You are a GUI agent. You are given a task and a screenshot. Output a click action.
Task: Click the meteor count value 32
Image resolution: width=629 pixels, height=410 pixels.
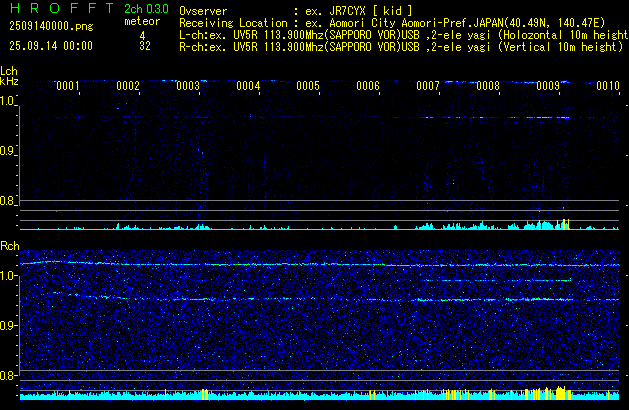point(145,46)
